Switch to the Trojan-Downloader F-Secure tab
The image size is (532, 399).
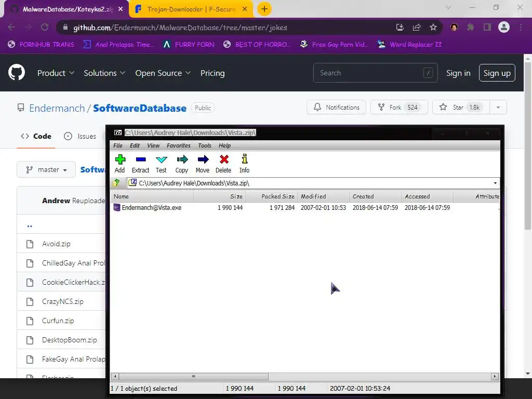click(x=191, y=9)
